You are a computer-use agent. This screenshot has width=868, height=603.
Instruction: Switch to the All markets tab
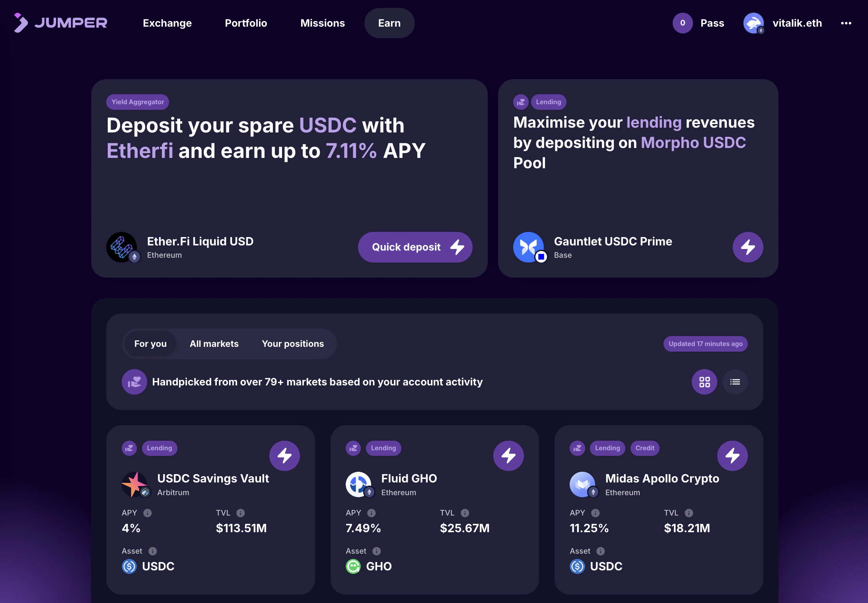coord(214,344)
